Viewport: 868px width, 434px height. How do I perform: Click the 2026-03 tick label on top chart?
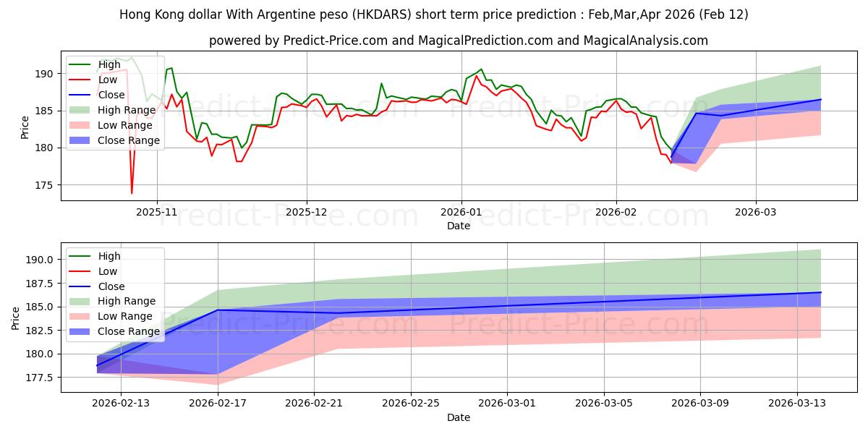point(756,213)
